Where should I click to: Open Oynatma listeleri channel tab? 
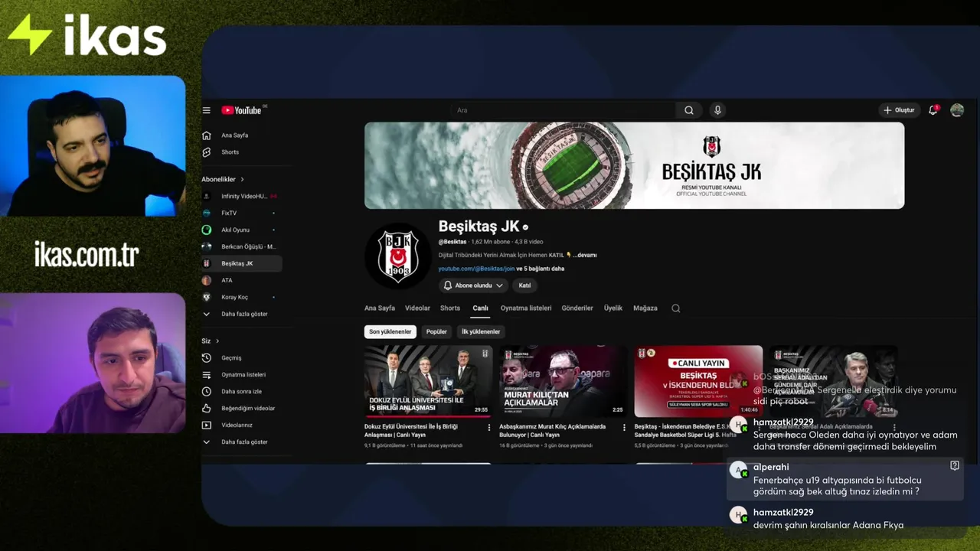(526, 308)
